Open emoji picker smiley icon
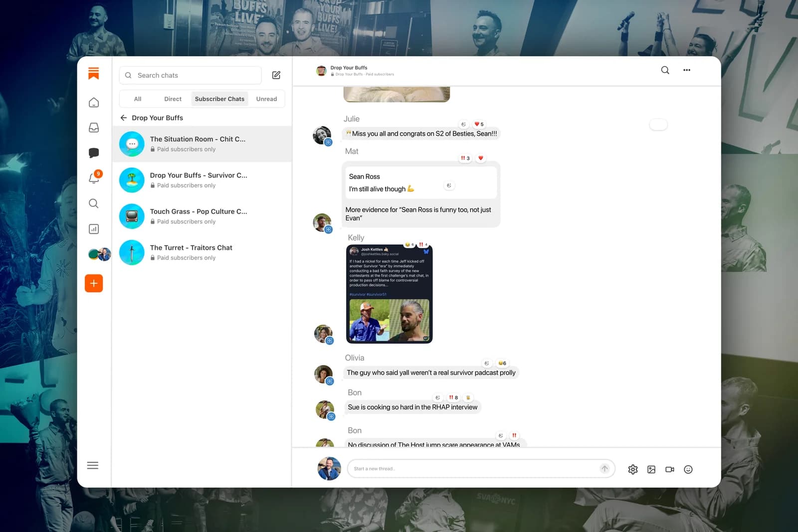The width and height of the screenshot is (798, 532). [x=688, y=469]
